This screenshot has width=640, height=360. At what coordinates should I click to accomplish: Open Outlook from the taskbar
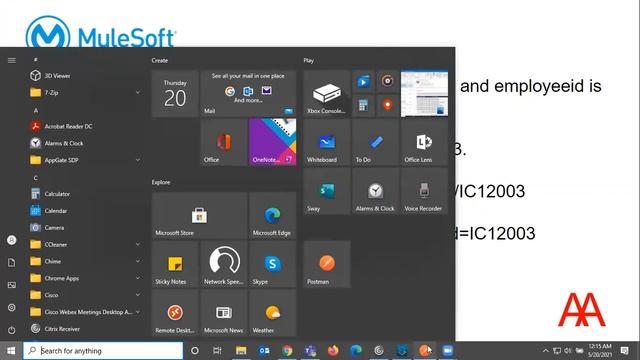[x=264, y=351]
